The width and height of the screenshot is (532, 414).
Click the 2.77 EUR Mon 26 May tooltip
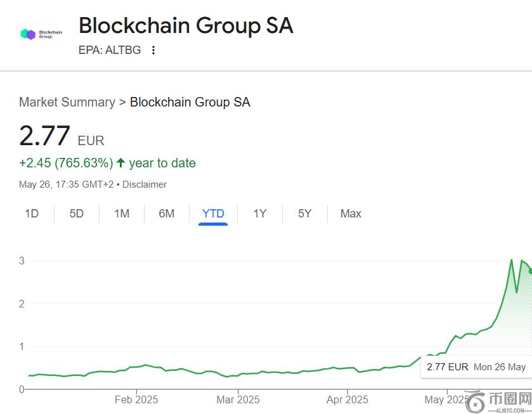click(x=476, y=366)
